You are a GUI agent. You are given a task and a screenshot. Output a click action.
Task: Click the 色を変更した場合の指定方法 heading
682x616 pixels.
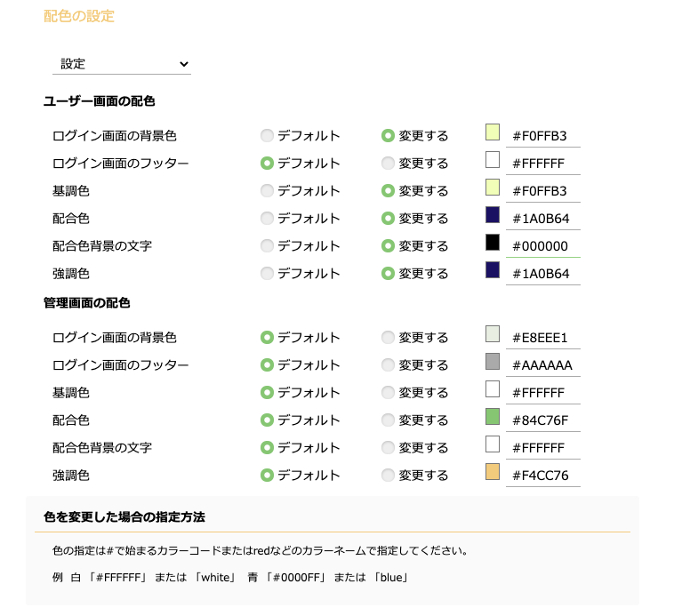coord(124,516)
